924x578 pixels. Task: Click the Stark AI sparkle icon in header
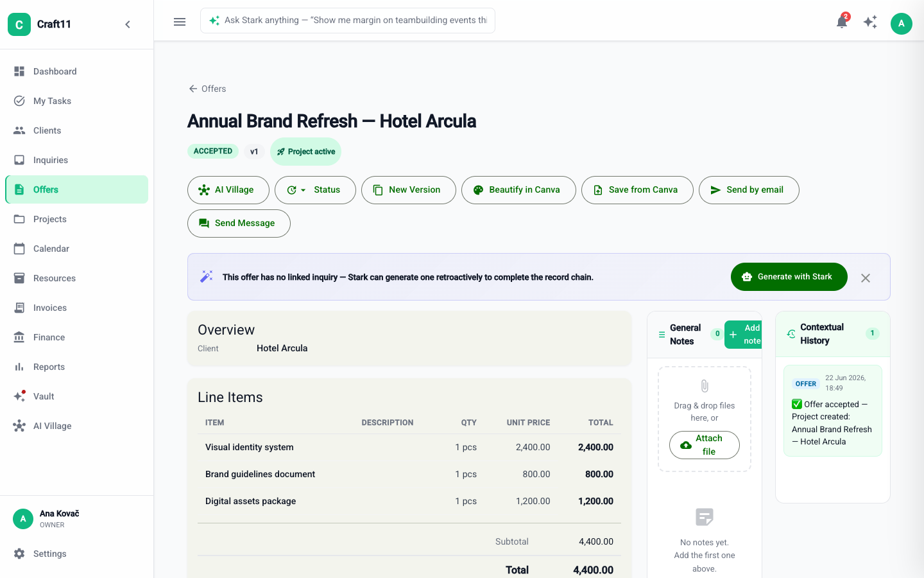[870, 22]
